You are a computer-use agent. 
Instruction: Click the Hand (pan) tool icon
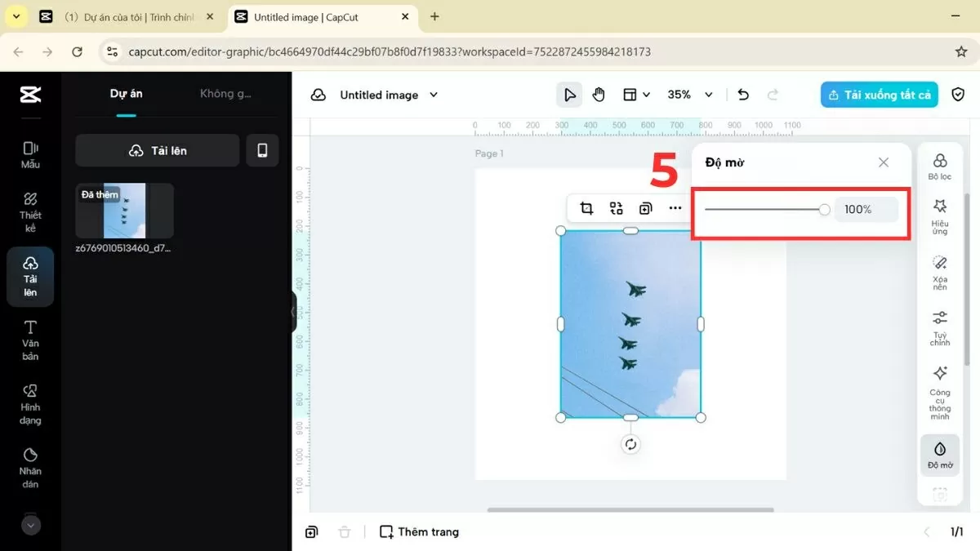[599, 94]
